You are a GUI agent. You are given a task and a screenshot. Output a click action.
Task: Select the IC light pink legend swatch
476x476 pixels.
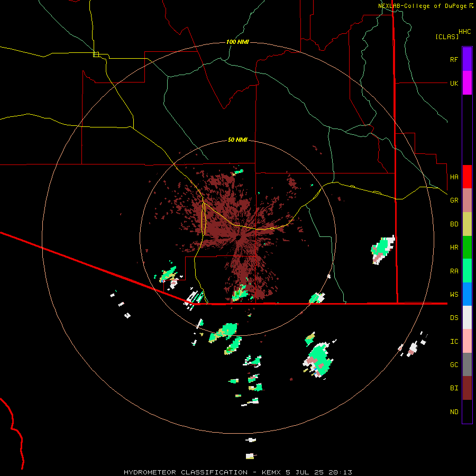[467, 341]
